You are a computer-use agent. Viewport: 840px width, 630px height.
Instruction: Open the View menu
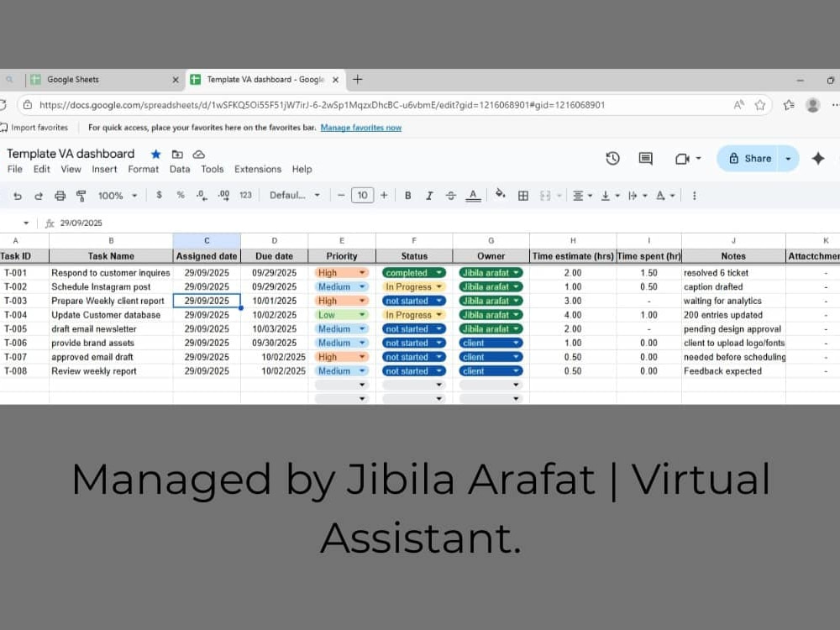(71, 170)
